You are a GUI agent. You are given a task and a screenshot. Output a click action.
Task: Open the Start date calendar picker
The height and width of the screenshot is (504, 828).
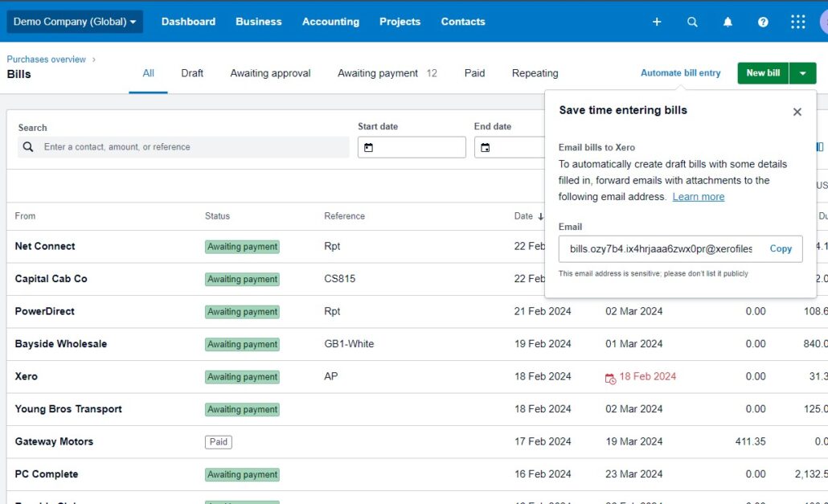pos(370,147)
